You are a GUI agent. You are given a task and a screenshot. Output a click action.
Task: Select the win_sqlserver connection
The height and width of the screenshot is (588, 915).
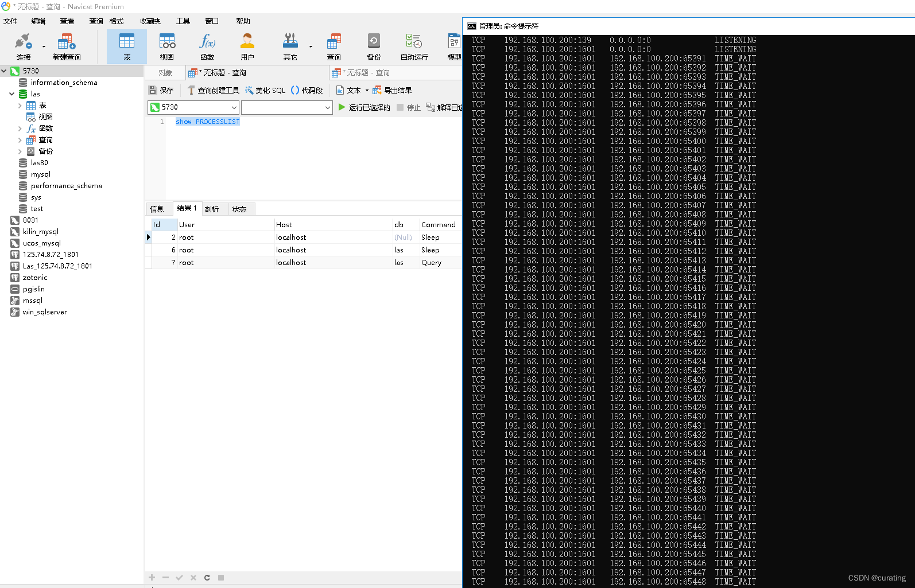tap(45, 312)
